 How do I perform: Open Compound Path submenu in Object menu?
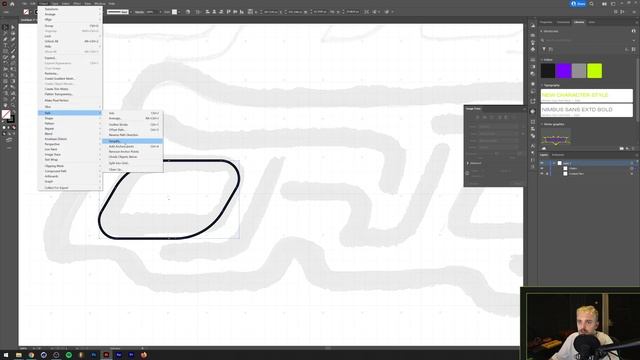[x=70, y=171]
